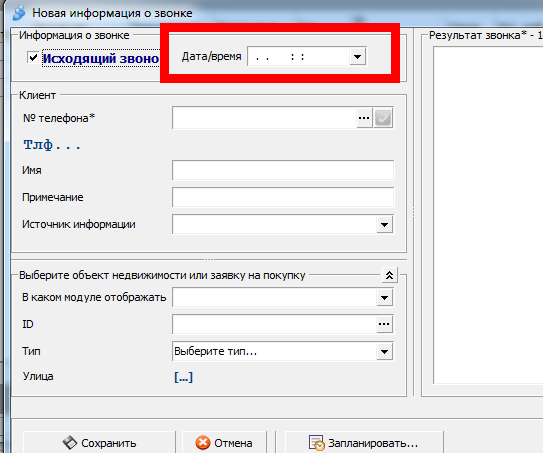Click the Тлф... blue label

point(52,145)
